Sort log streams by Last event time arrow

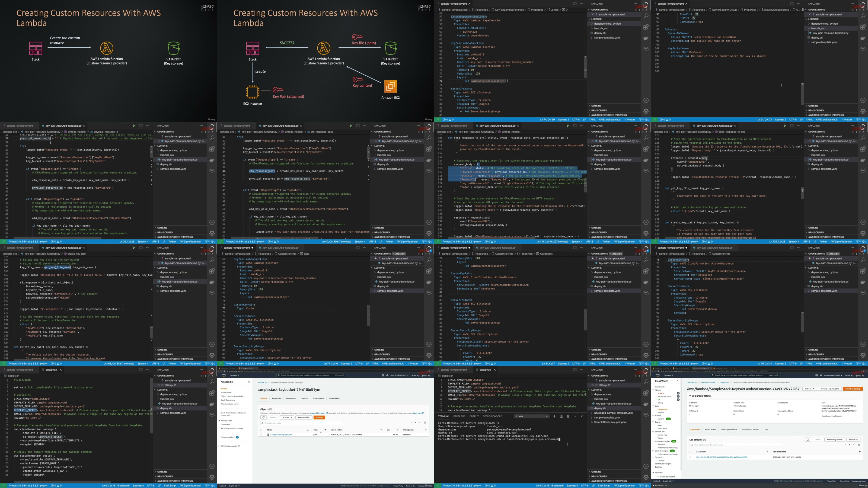point(860,452)
